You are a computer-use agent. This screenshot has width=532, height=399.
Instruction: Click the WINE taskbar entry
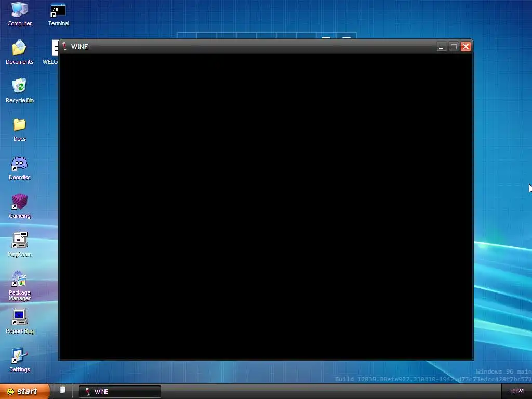pyautogui.click(x=120, y=392)
